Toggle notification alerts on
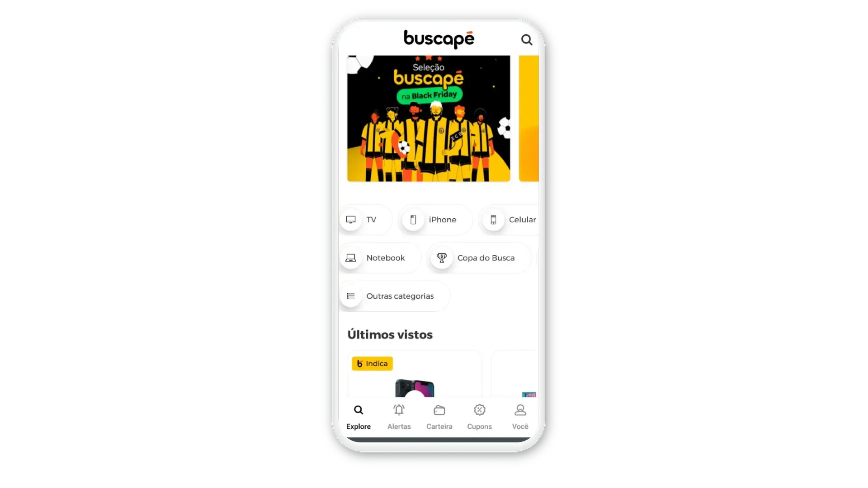This screenshot has width=868, height=488. click(x=399, y=416)
